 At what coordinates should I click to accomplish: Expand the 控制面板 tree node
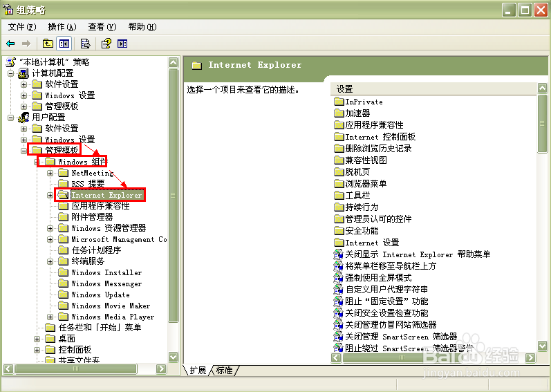[x=37, y=351]
